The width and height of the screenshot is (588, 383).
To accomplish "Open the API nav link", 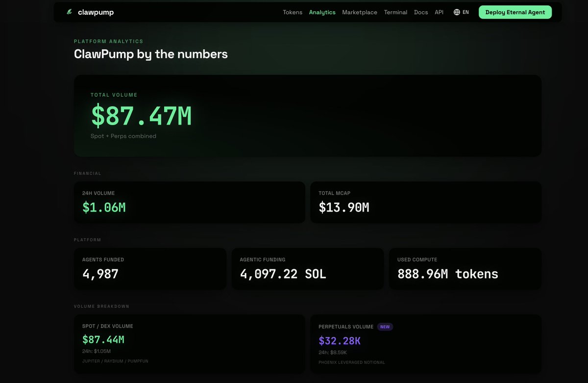I will [439, 12].
